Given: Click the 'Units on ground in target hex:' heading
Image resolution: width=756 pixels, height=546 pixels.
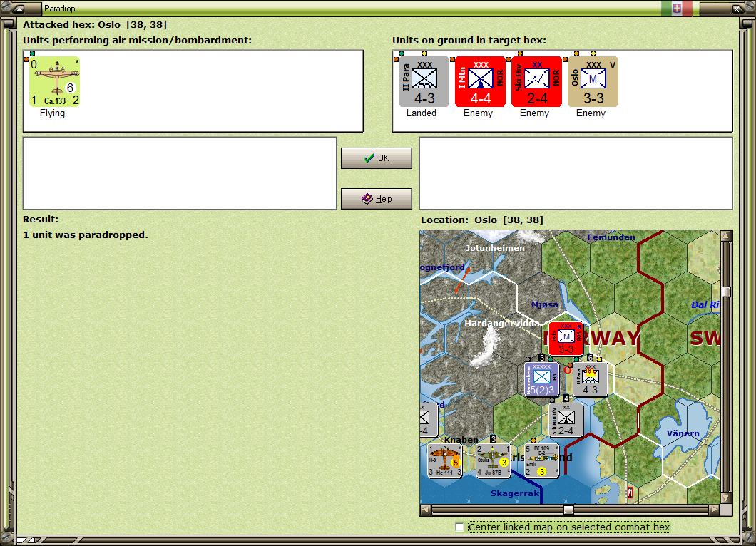Looking at the screenshot, I should pyautogui.click(x=469, y=41).
